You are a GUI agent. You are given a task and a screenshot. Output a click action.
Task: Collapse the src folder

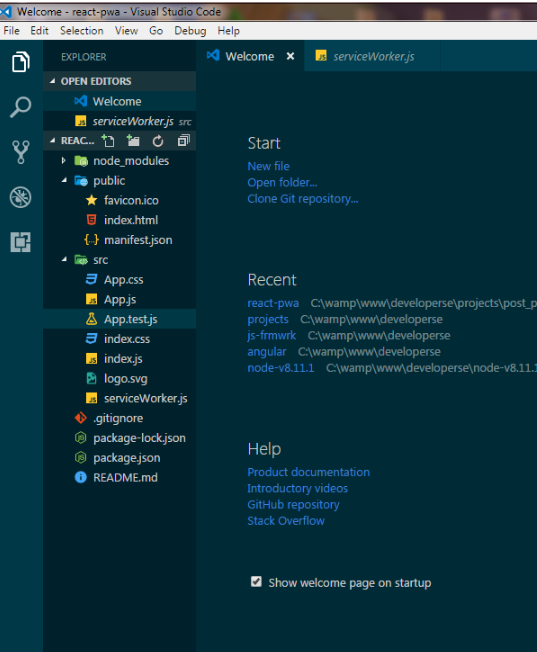click(64, 259)
